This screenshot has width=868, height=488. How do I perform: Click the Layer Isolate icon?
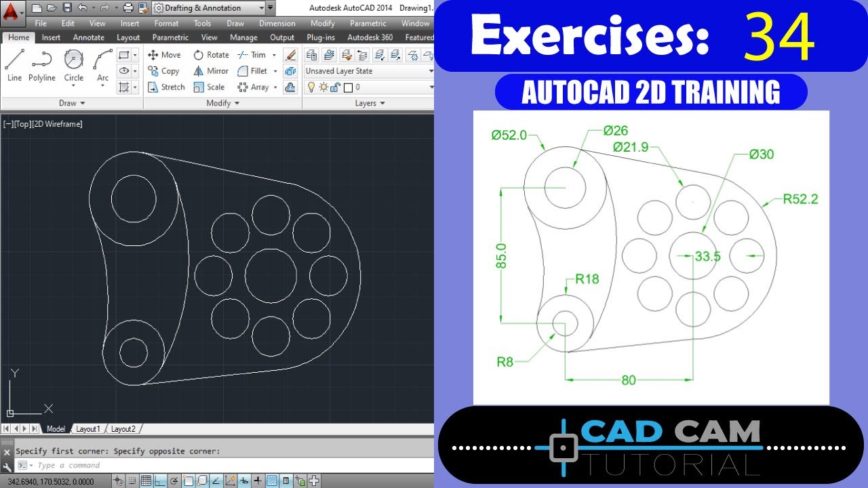380,55
